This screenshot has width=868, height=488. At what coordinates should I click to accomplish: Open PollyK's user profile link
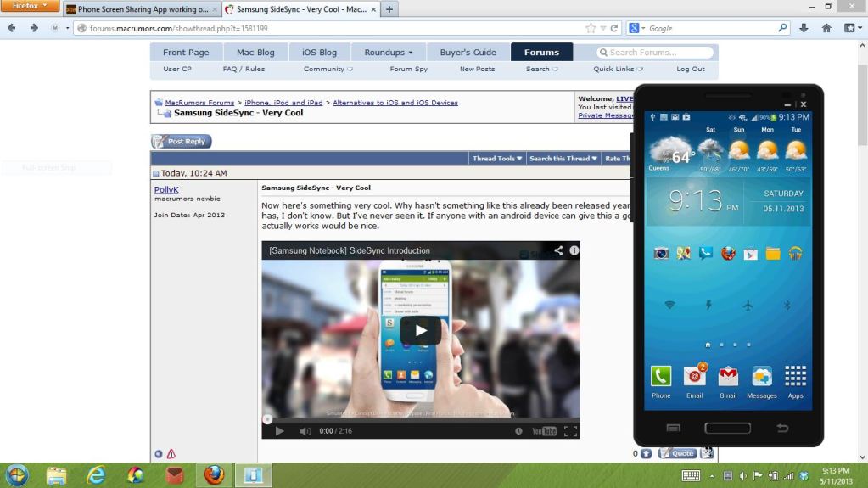click(x=166, y=189)
